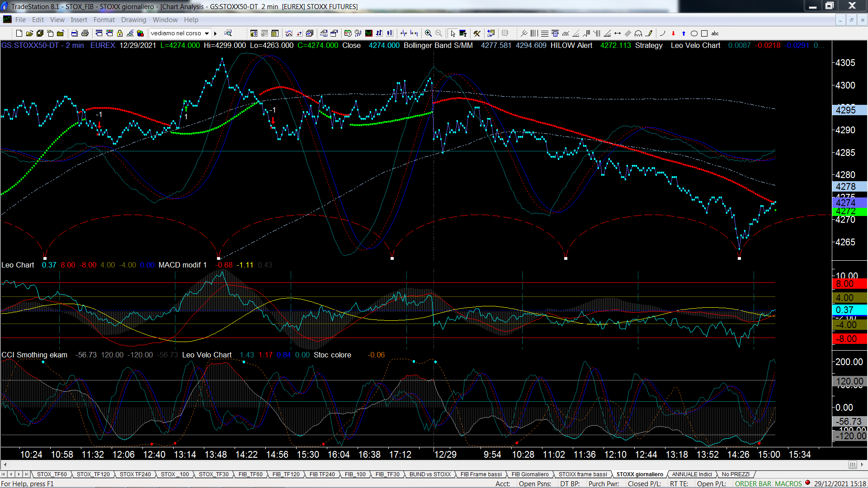Click the chart search magnifier icon
868x488 pixels.
(x=228, y=33)
